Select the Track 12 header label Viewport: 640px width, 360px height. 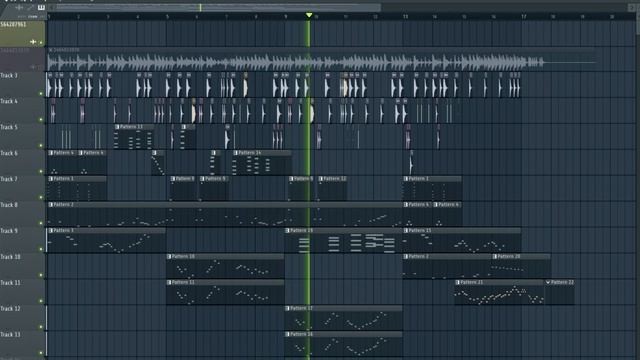10,309
